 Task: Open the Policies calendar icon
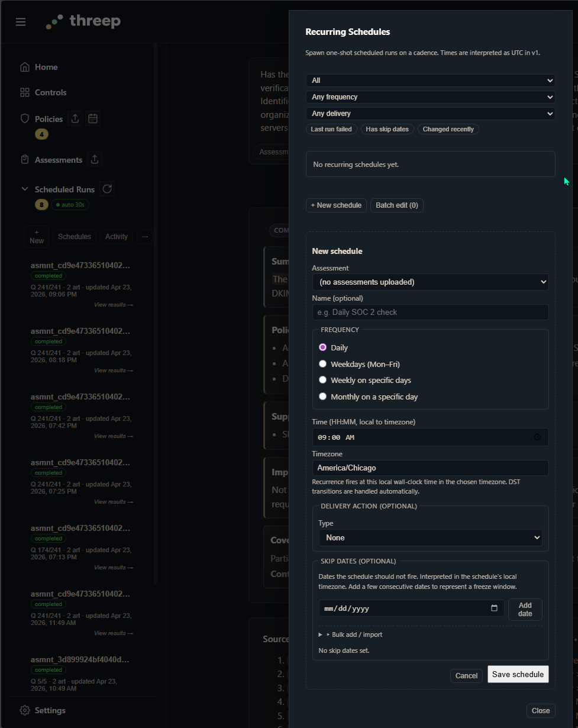tap(93, 118)
